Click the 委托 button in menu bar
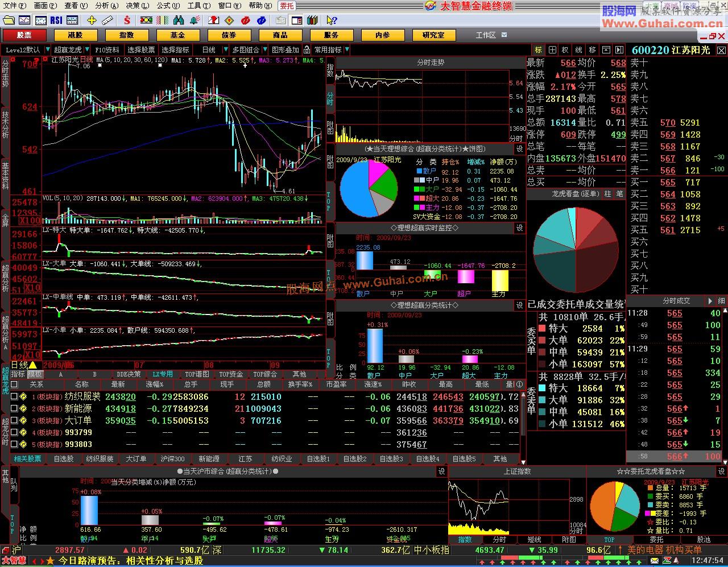 tap(287, 6)
